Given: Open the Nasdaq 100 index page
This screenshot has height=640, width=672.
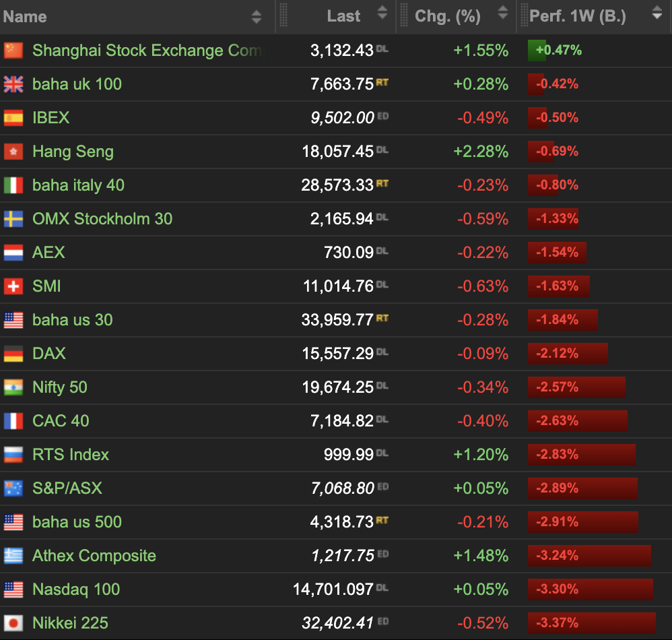Looking at the screenshot, I should pyautogui.click(x=76, y=589).
